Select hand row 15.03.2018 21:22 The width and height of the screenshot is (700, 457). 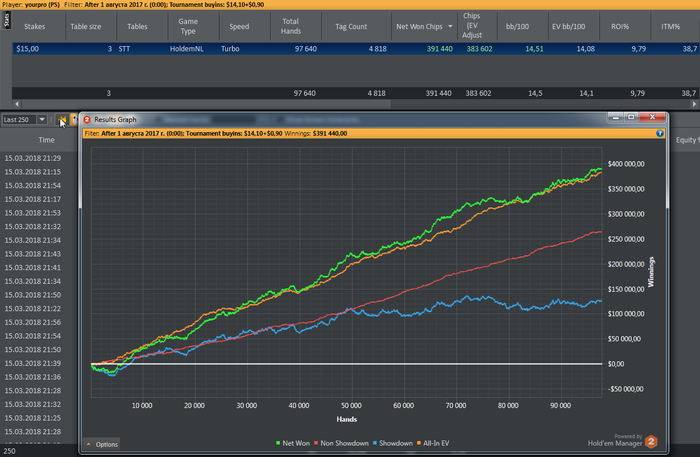click(x=33, y=308)
